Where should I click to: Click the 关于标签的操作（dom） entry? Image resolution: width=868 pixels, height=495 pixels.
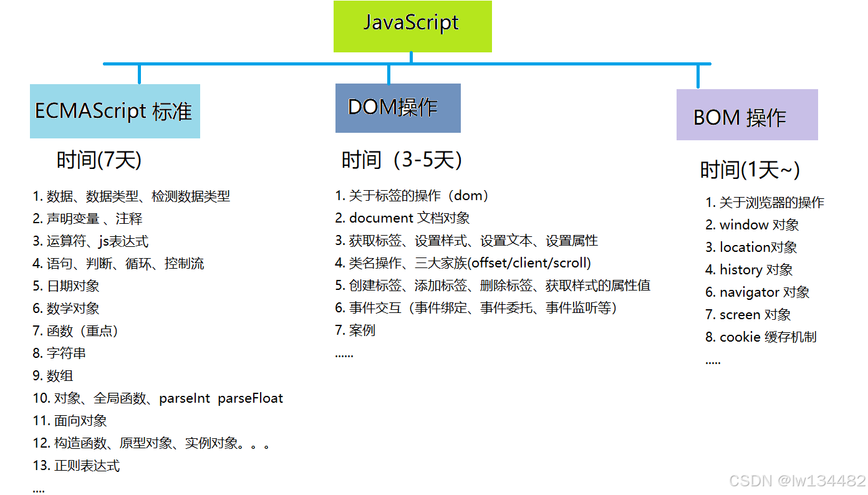(x=411, y=195)
